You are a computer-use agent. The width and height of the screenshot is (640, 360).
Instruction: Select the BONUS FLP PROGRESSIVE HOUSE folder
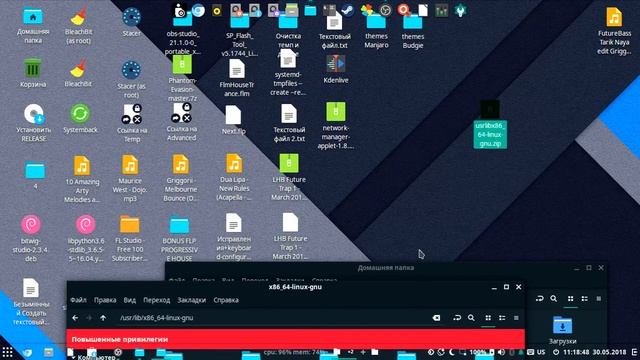click(179, 239)
